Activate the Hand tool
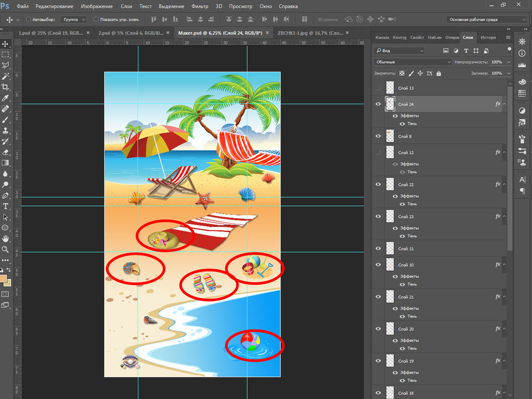The width and height of the screenshot is (532, 399). tap(5, 238)
